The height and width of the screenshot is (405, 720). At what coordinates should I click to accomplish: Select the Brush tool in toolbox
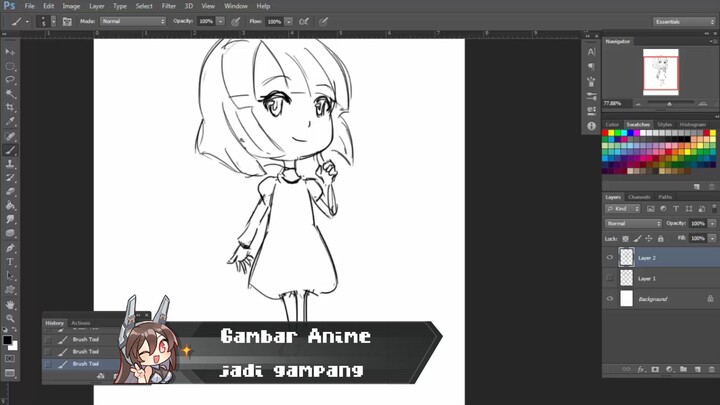point(10,150)
